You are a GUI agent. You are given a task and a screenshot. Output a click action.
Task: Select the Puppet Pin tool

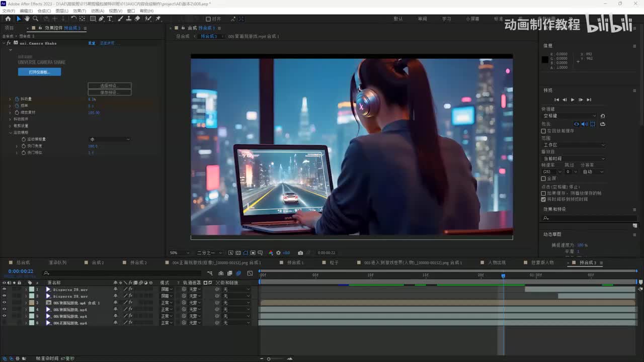point(158,19)
